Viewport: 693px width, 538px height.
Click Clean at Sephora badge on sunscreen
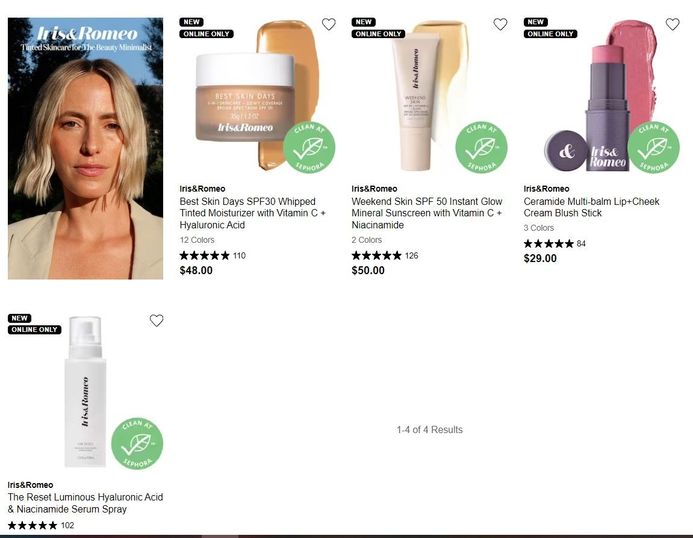pos(481,147)
